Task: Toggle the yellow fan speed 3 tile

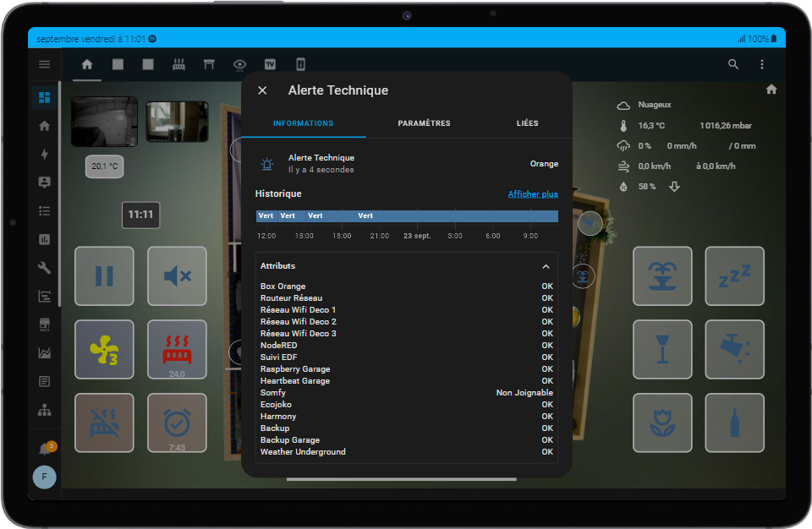Action: [x=104, y=349]
